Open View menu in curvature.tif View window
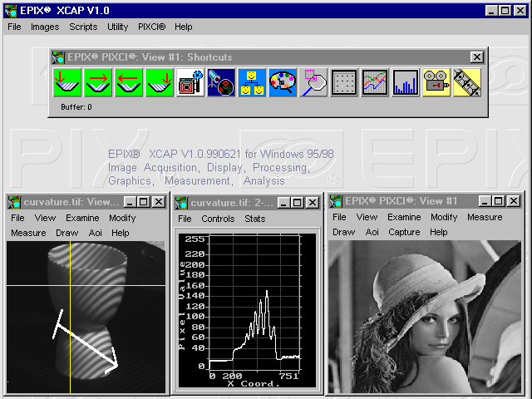 [x=45, y=218]
